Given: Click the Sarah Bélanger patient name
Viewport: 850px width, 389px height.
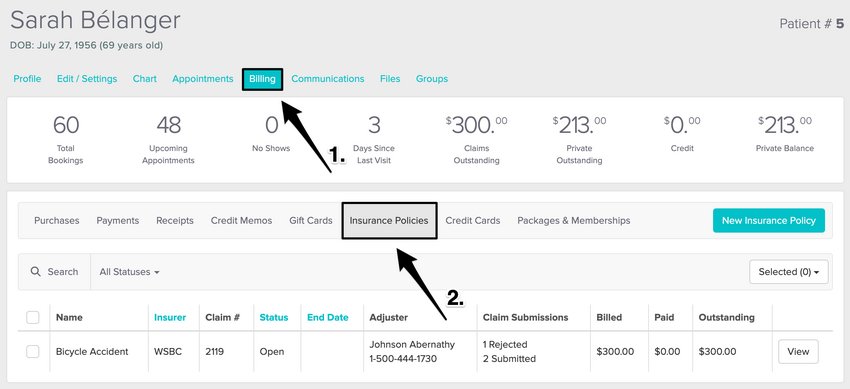Looking at the screenshot, I should point(95,21).
